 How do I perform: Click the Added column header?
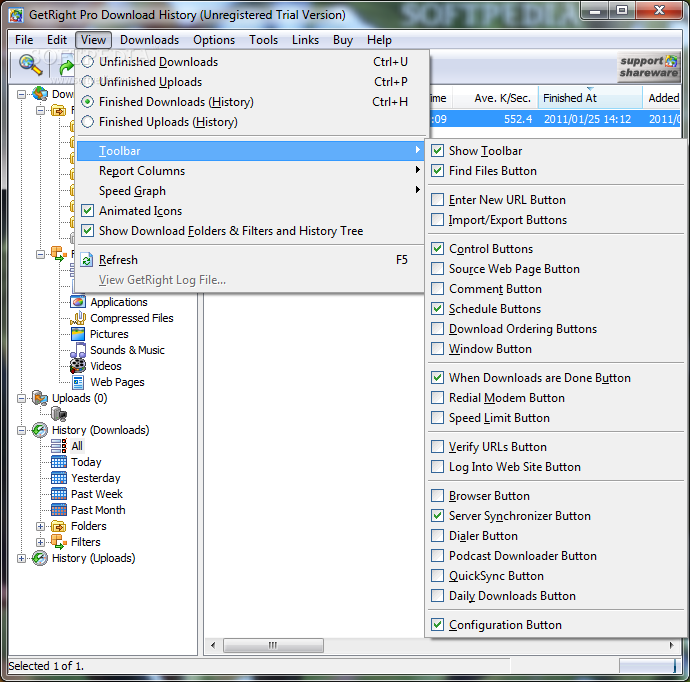tap(662, 98)
